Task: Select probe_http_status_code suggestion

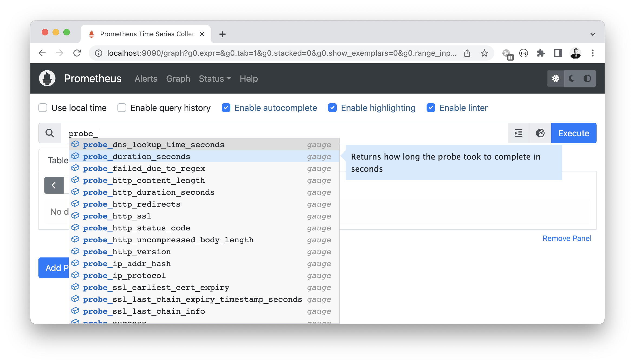Action: (204, 228)
